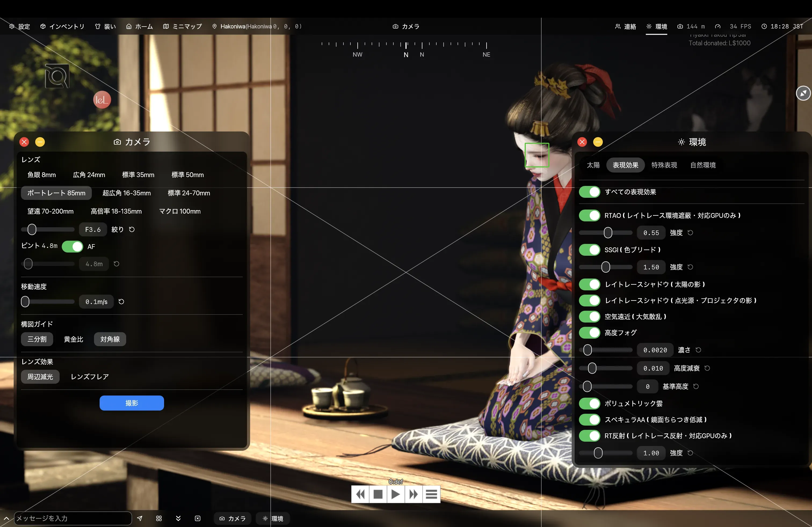This screenshot has height=527, width=812.
Task: Click the rewind playback icon
Action: 360,494
